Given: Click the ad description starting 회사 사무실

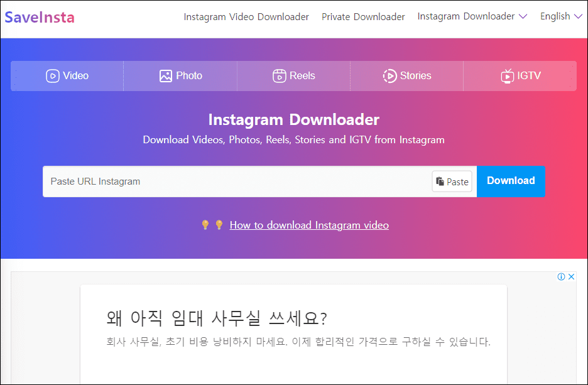Looking at the screenshot, I should (298, 342).
